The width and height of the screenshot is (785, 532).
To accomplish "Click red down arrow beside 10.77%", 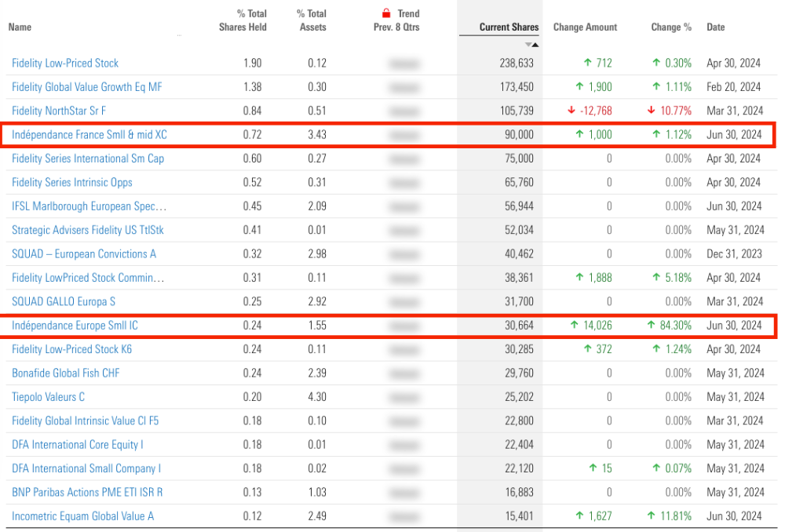I will point(652,111).
